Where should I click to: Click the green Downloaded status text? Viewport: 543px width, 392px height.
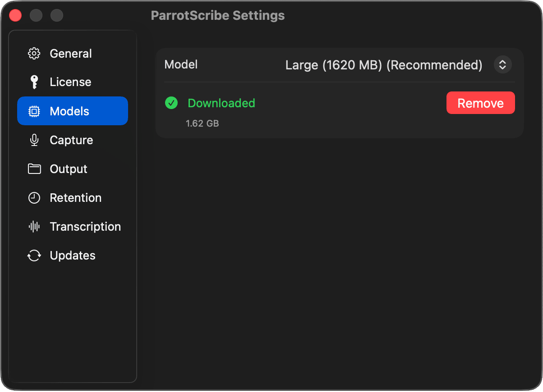pos(221,103)
